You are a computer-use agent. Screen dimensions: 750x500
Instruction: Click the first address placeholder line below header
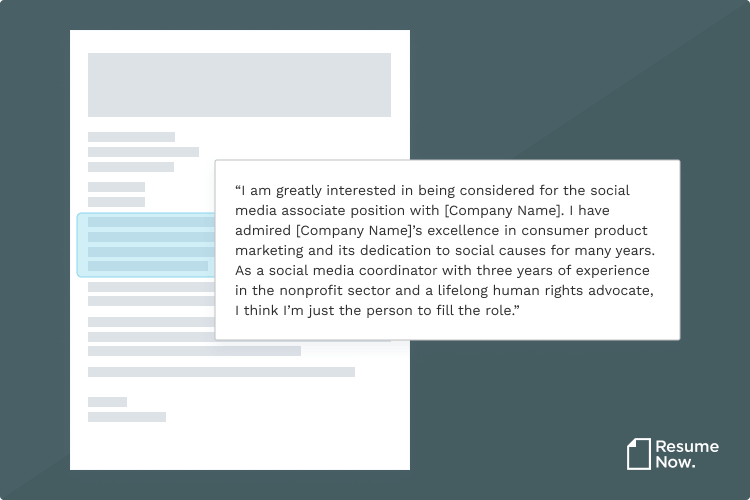[x=132, y=137]
